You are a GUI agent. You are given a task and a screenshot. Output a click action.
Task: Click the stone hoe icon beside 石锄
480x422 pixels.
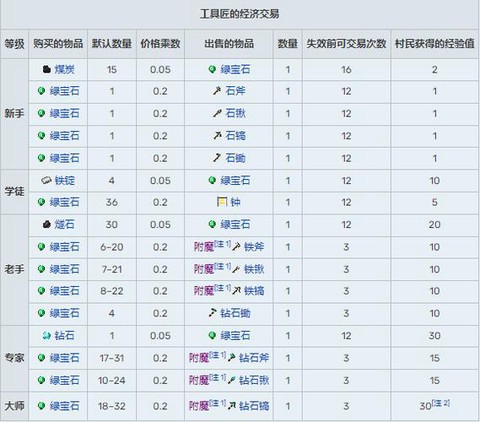tap(217, 158)
